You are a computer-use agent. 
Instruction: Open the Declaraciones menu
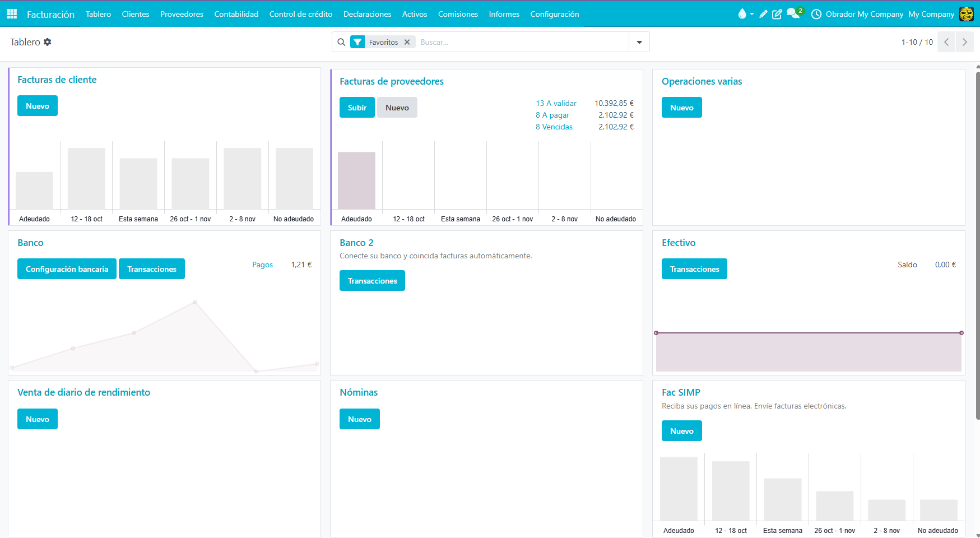tap(368, 14)
